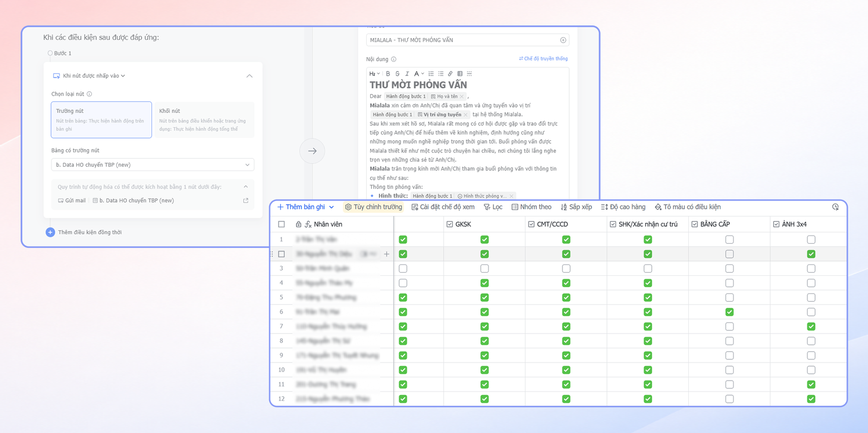
Task: Click the Thêm bản ghi button
Action: [x=301, y=207]
